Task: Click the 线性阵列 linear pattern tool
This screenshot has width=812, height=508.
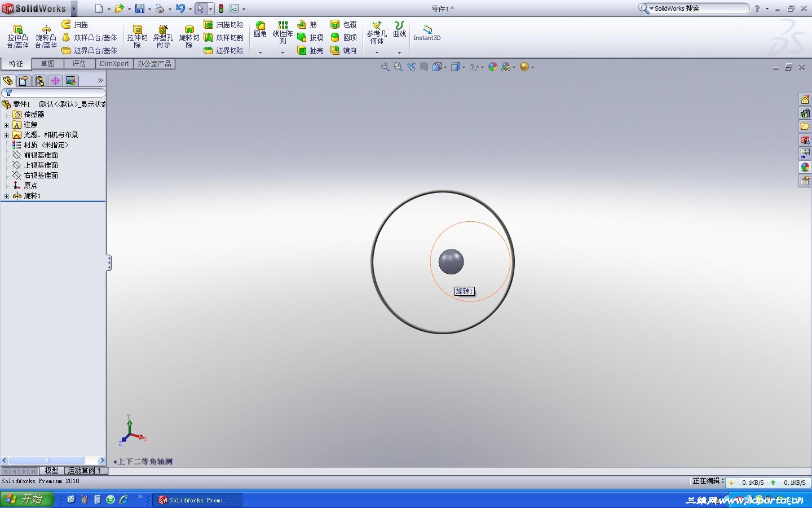Action: pos(283,33)
